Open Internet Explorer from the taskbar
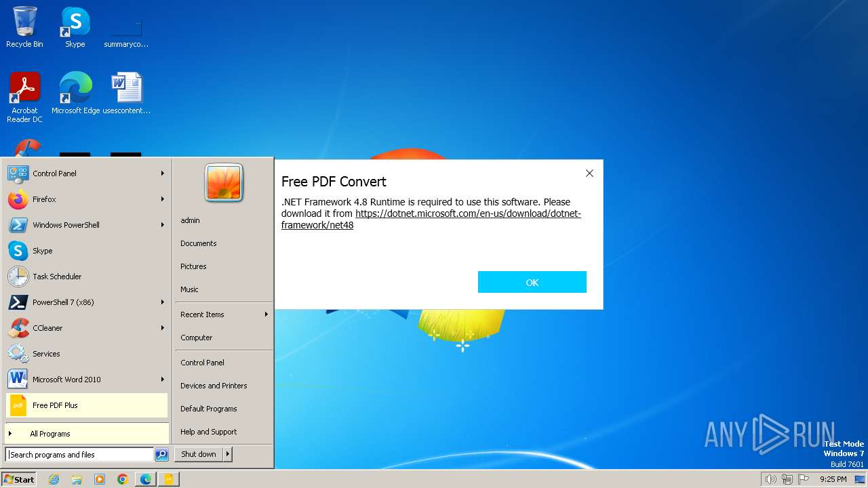This screenshot has width=868, height=488. 54,479
